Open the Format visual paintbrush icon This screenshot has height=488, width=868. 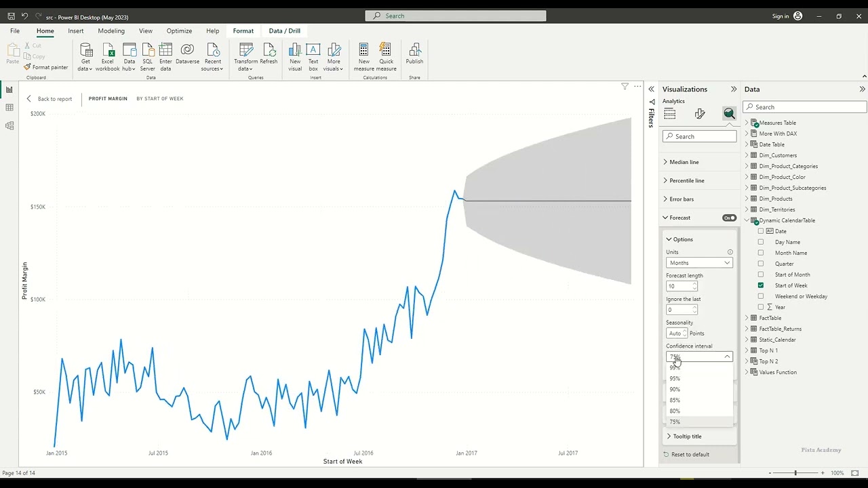700,114
